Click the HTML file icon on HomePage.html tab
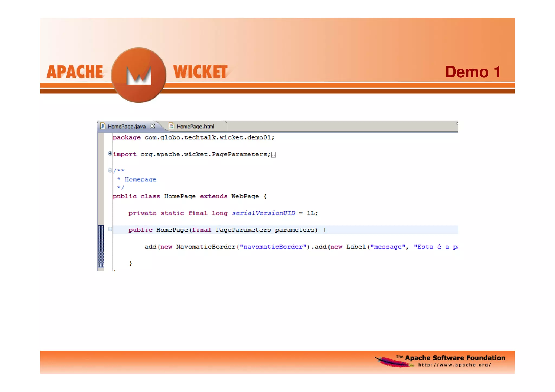 (171, 126)
